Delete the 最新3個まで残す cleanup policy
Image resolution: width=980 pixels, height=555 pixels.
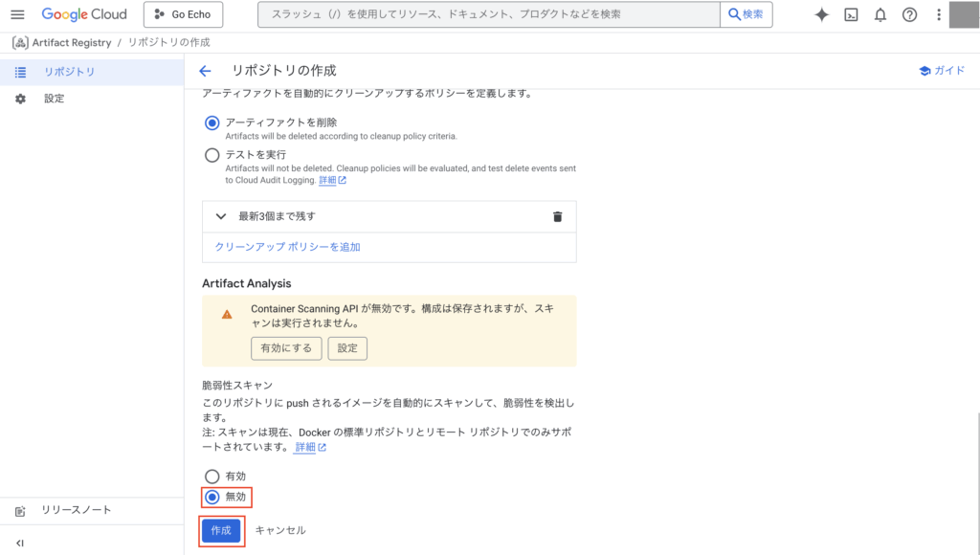(558, 216)
